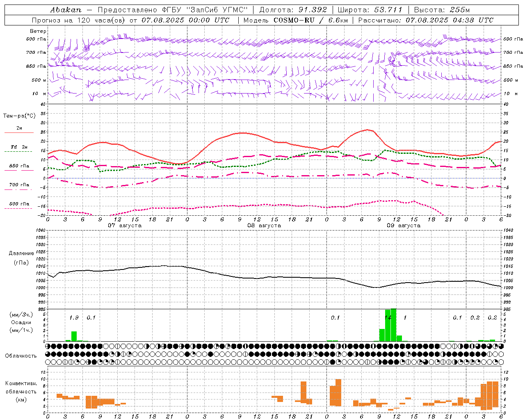Screen dimensions: 525x420
Task: Click the 07 августа date label
Action: pyautogui.click(x=125, y=226)
